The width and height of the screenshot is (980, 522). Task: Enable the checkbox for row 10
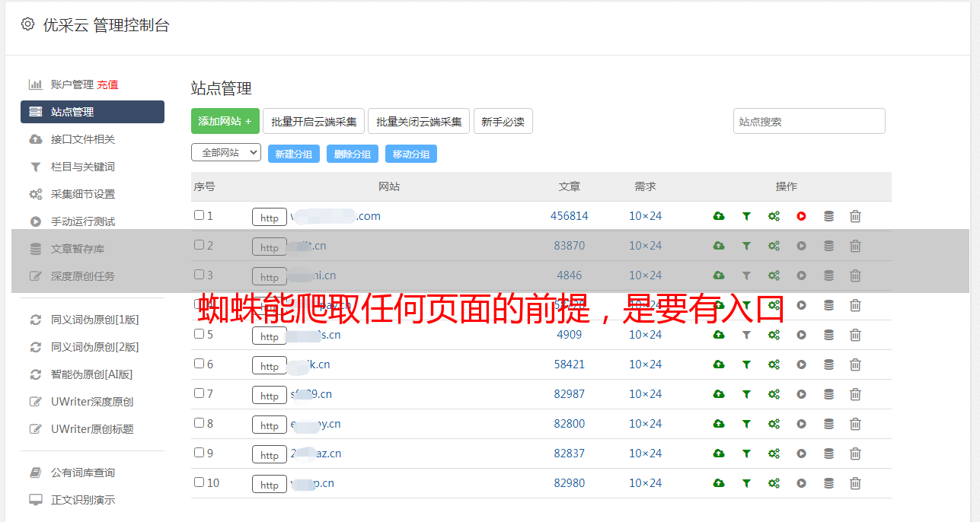coord(199,482)
